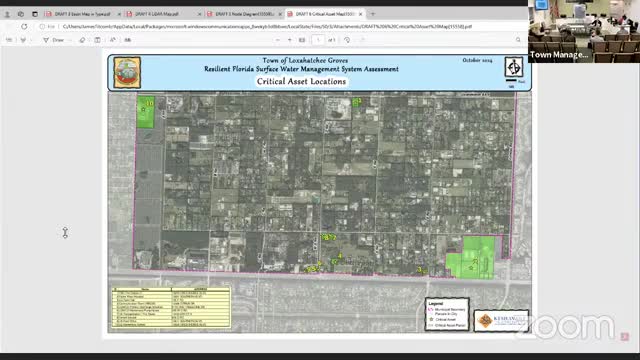
Task: Open the tab actions menu icon
Action: [35, 14]
